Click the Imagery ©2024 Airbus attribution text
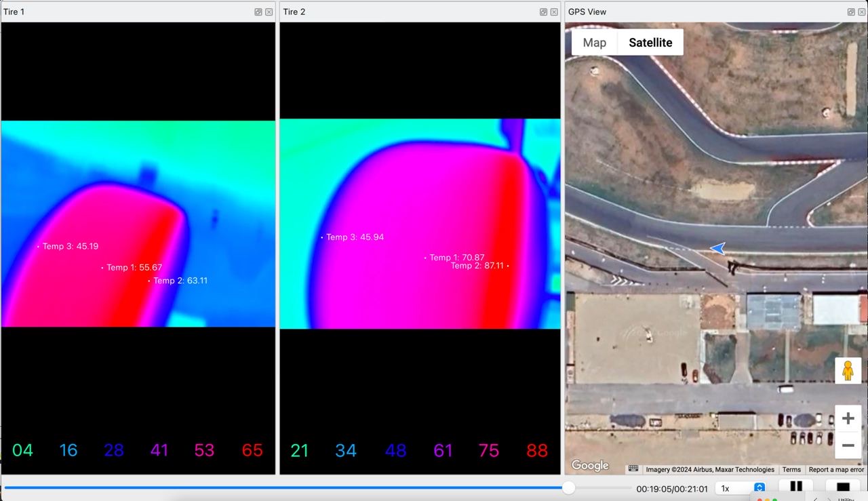The height and width of the screenshot is (501, 868). coord(710,469)
